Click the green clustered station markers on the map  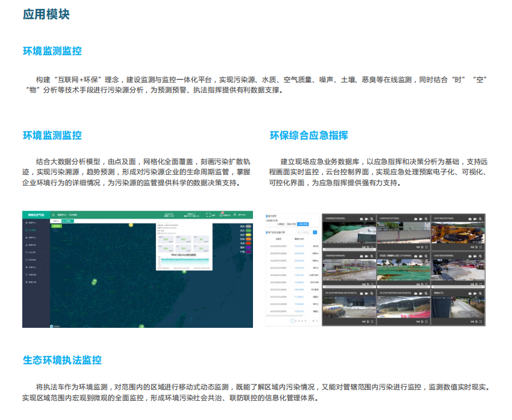coord(94,282)
